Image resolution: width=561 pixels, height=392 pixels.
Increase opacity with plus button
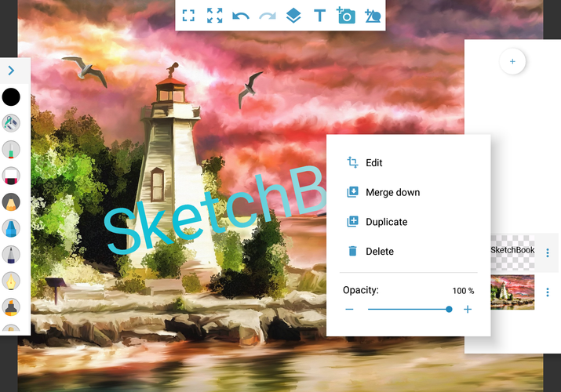point(468,310)
